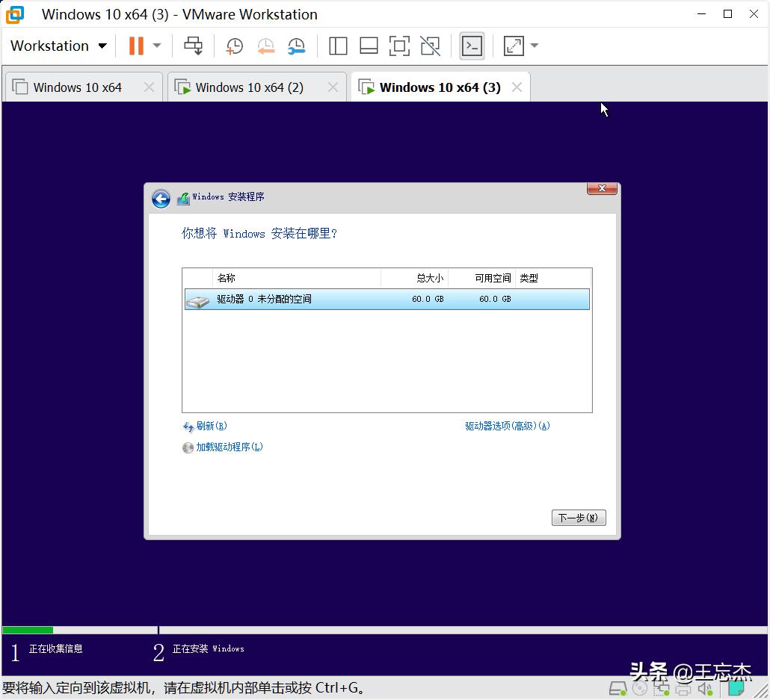This screenshot has width=770, height=700.
Task: Toggle the thumbnail bar visibility
Action: (x=369, y=46)
